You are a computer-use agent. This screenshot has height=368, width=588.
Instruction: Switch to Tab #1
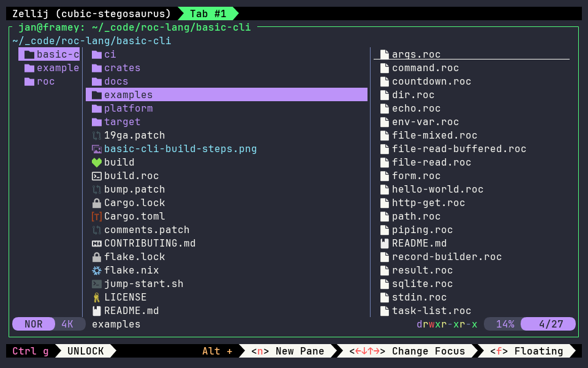click(208, 14)
